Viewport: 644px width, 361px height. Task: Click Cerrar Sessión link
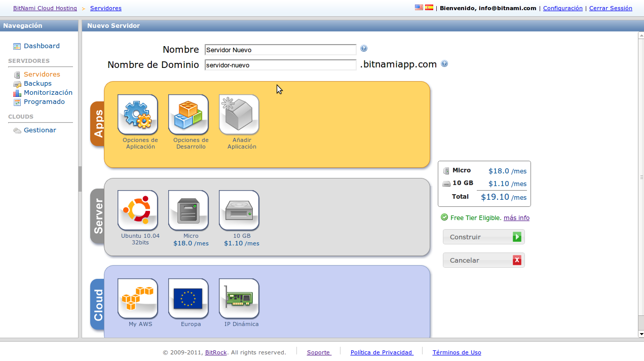tap(611, 8)
